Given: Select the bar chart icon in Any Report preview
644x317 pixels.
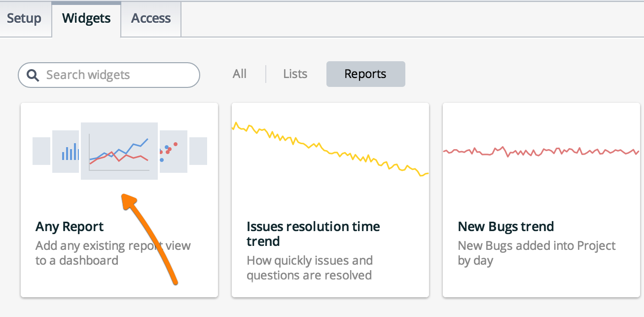Looking at the screenshot, I should click(70, 151).
